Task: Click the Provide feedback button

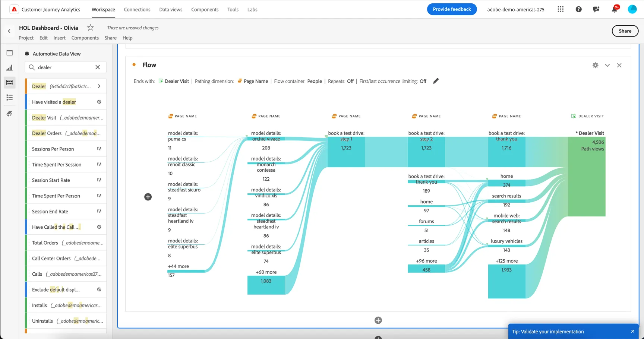Action: [x=452, y=9]
